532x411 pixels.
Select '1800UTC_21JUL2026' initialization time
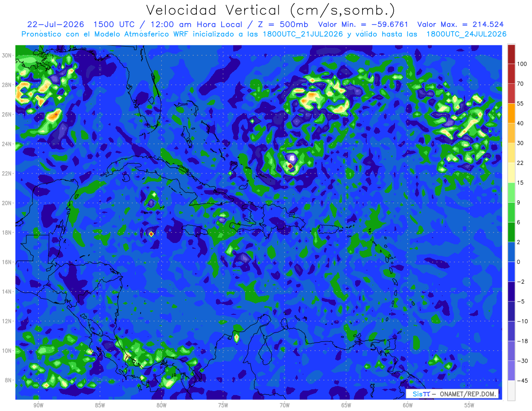pyautogui.click(x=303, y=34)
